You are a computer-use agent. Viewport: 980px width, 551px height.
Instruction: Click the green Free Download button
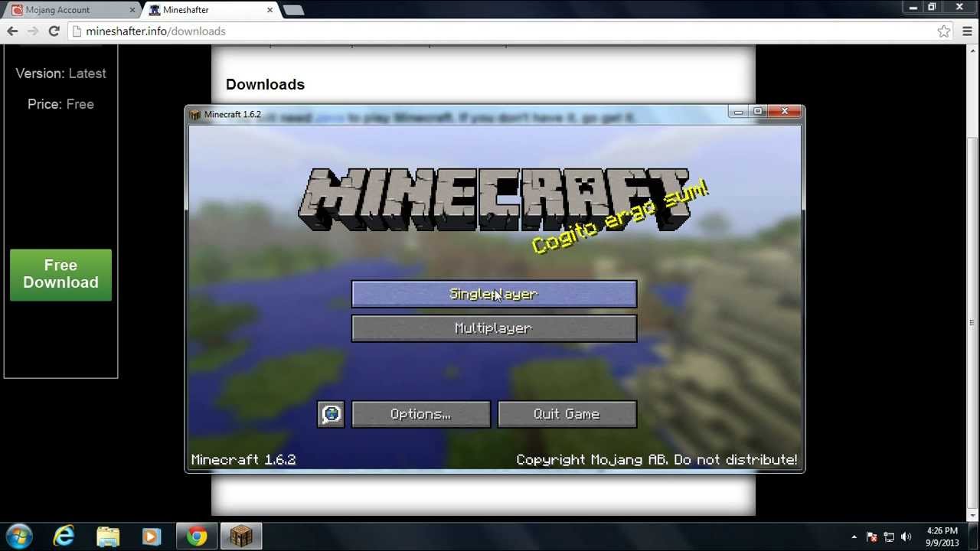coord(60,274)
